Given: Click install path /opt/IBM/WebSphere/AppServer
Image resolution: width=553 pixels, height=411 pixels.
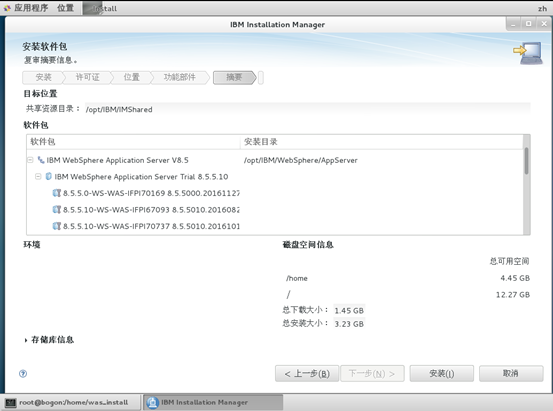Looking at the screenshot, I should pos(301,161).
